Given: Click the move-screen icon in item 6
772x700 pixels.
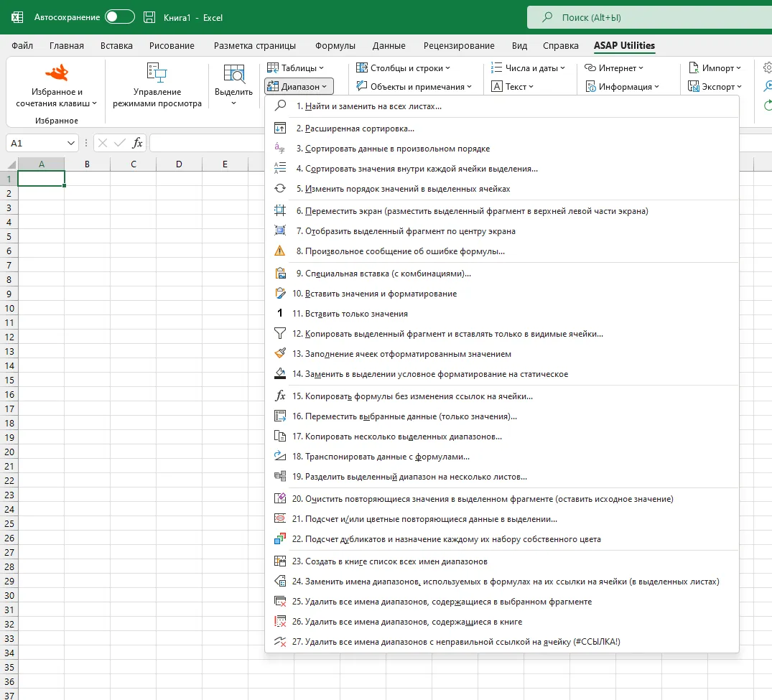Looking at the screenshot, I should 280,210.
